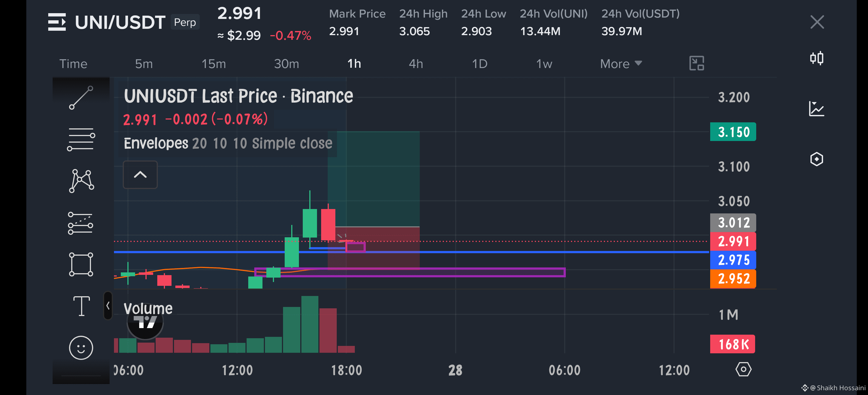Screen dimensions: 868x395
Task: Select the forecast and measurement tool
Action: coord(81,223)
